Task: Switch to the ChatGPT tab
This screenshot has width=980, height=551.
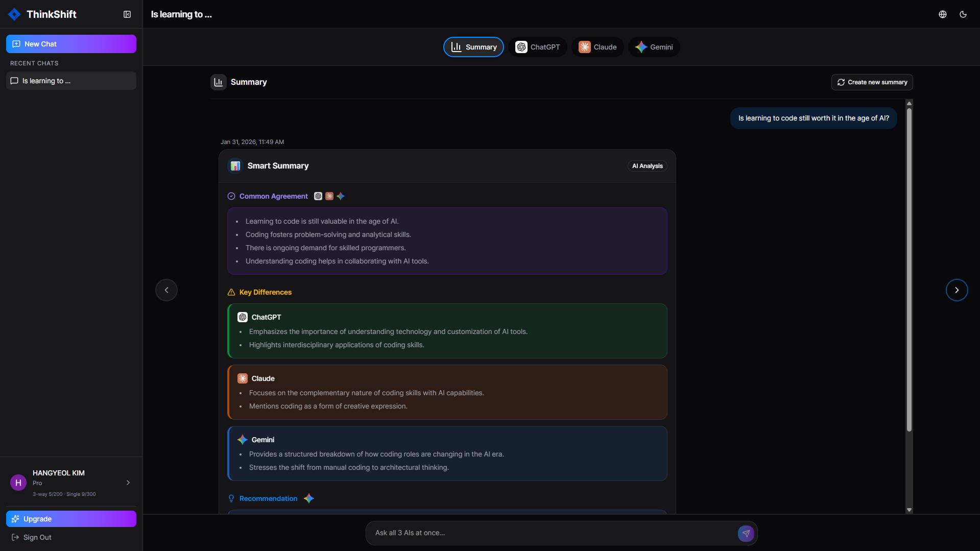Action: tap(537, 46)
